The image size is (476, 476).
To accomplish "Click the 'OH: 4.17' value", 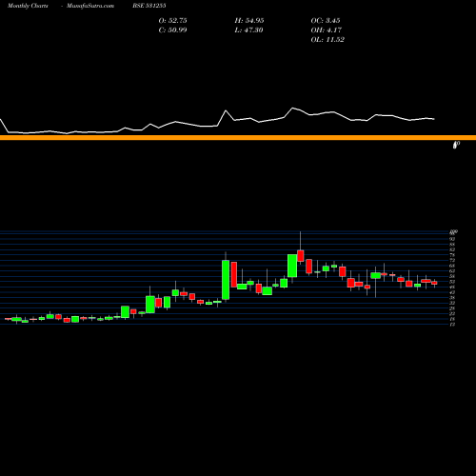I will tap(327, 30).
